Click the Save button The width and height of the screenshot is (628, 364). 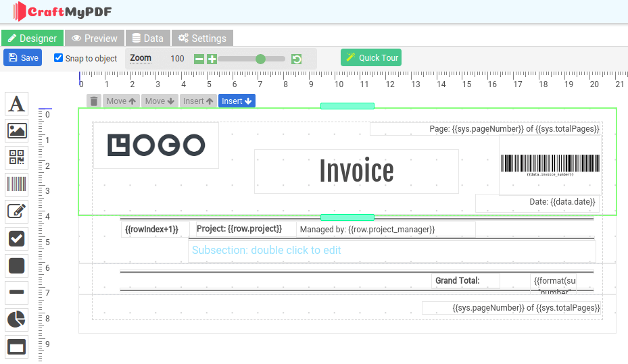click(23, 57)
